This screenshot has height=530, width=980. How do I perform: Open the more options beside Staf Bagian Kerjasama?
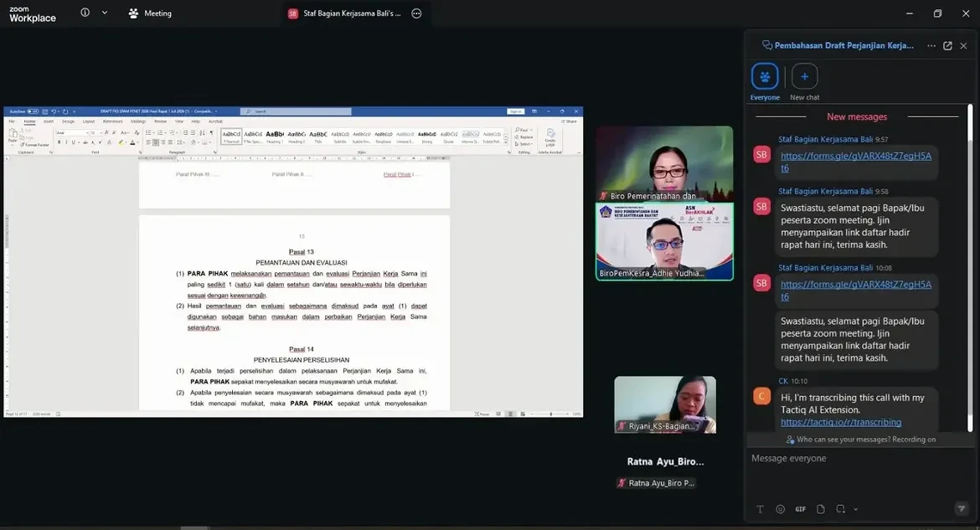click(x=416, y=13)
